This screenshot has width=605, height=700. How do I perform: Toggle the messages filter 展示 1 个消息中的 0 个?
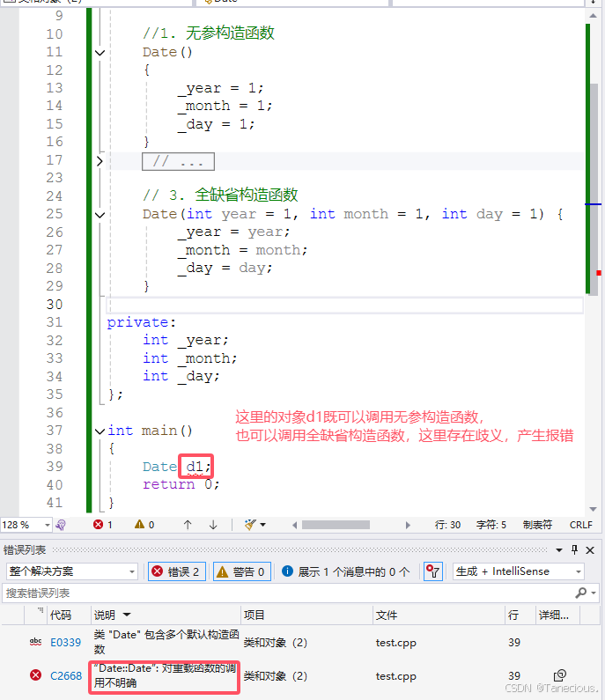point(346,571)
